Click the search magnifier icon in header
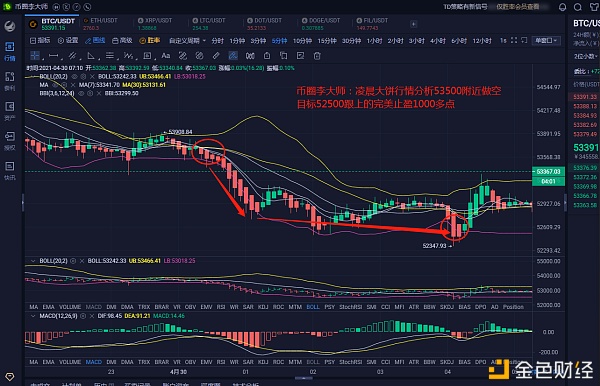 578,7
